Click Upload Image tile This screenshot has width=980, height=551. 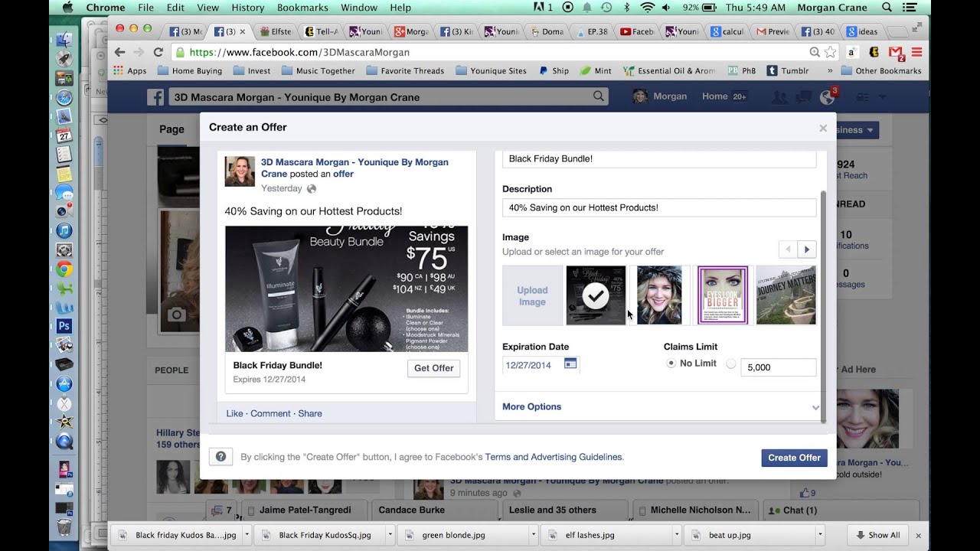532,295
